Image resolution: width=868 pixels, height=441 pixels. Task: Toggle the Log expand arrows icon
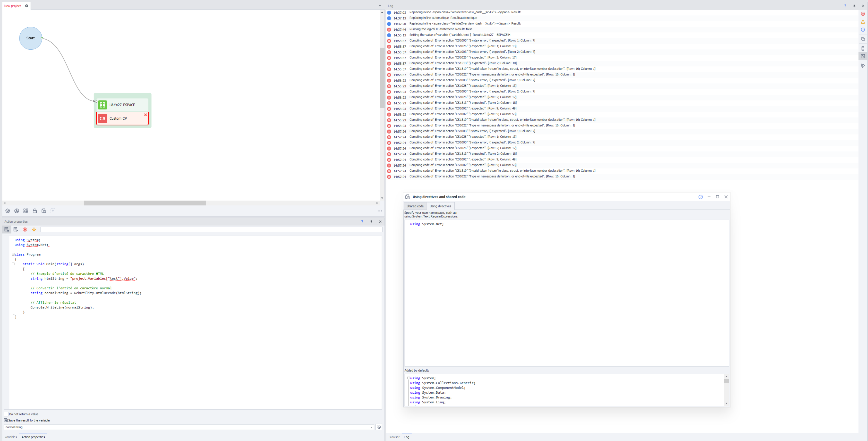tap(863, 56)
